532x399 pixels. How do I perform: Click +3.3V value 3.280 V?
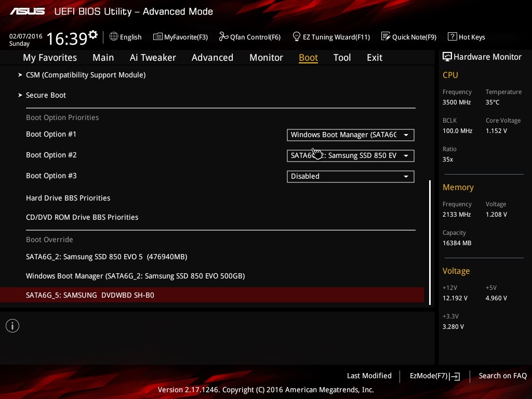[x=453, y=326]
